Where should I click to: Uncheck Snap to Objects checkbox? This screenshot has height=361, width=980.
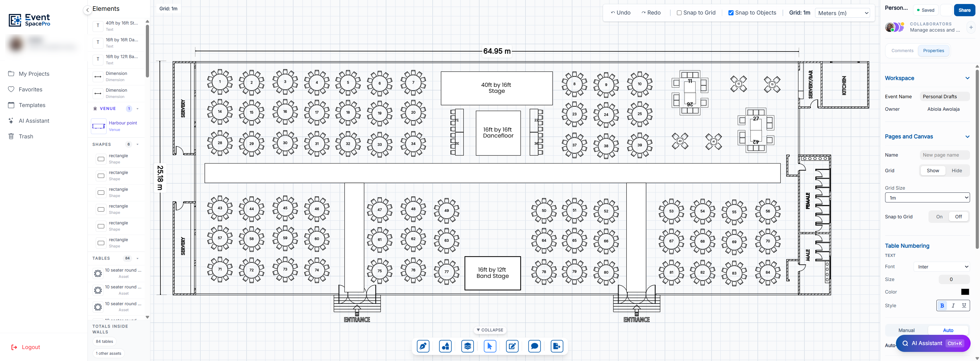point(731,13)
